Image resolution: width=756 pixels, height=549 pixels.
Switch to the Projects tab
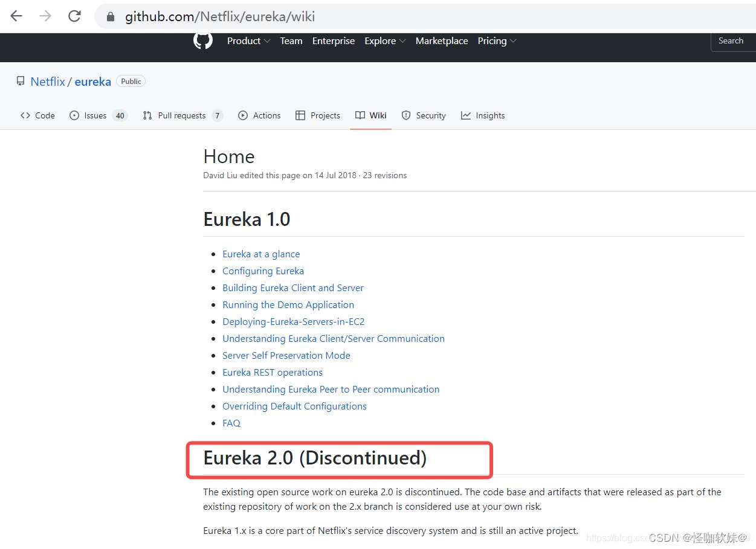click(317, 115)
